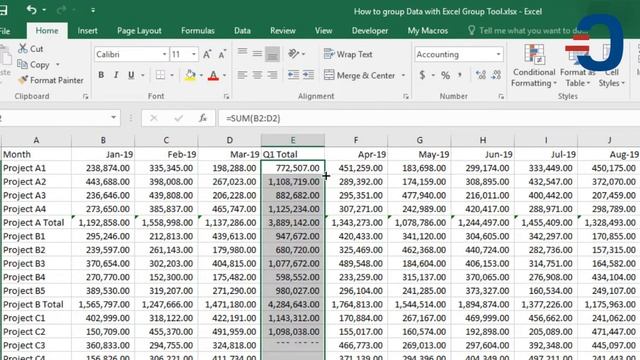Click the Copy icon
Viewport: 640px width, 360px height.
point(22,64)
